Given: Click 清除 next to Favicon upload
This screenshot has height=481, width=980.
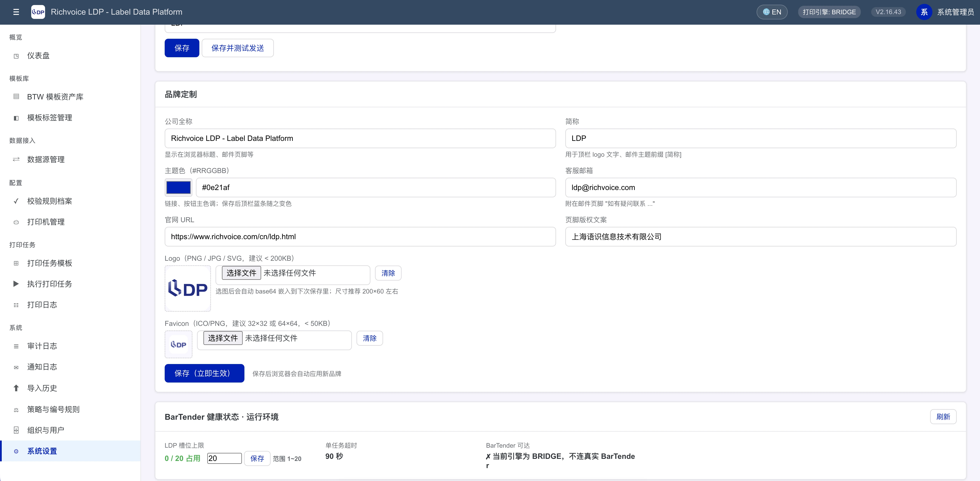Looking at the screenshot, I should pos(369,338).
